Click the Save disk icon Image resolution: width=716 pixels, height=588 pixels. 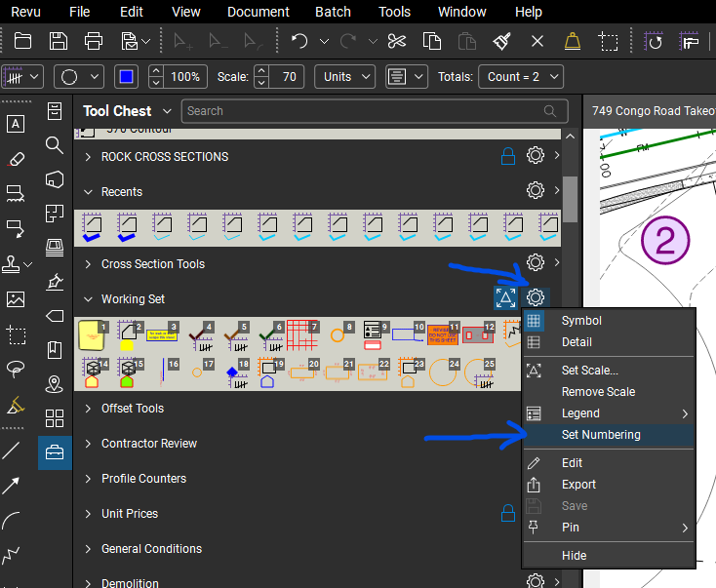(x=58, y=41)
